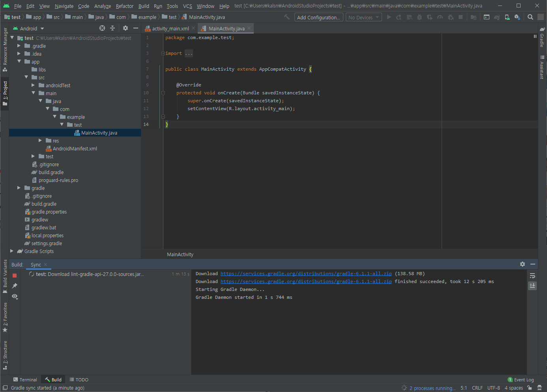Click the Profile app gauge icon
The height and width of the screenshot is (392, 547).
click(440, 17)
